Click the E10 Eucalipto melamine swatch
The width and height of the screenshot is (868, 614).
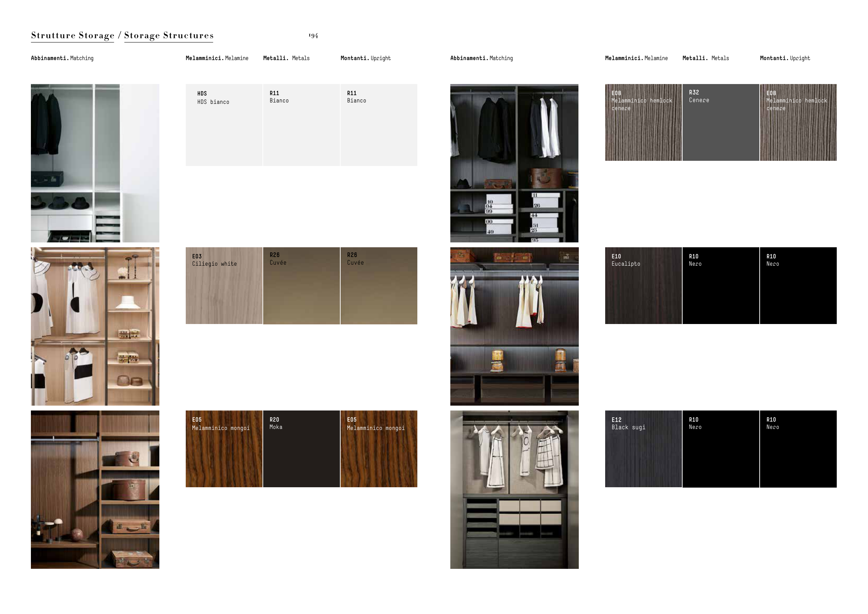643,286
